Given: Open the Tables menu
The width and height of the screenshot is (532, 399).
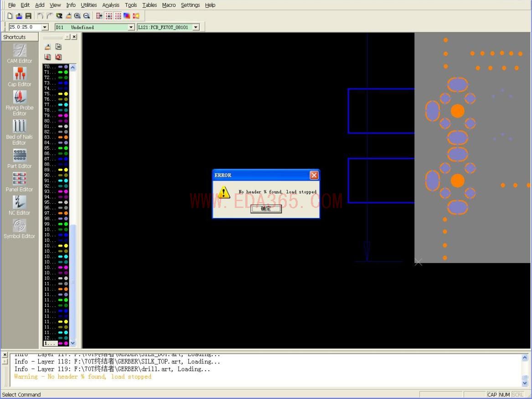Looking at the screenshot, I should click(149, 5).
